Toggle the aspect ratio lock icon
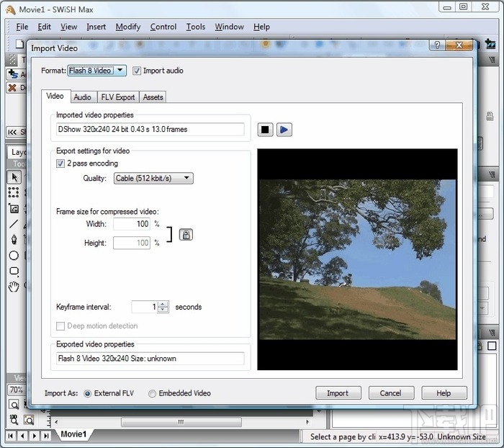The image size is (504, 448). [186, 234]
